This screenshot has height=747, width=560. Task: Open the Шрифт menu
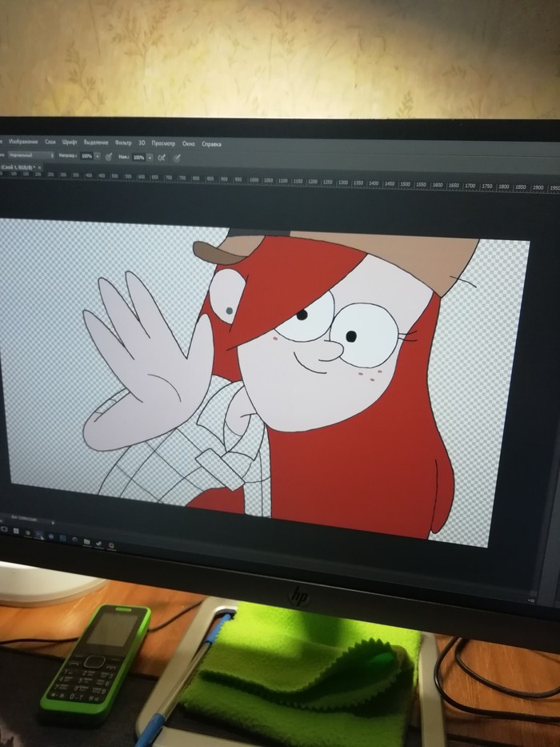point(70,142)
